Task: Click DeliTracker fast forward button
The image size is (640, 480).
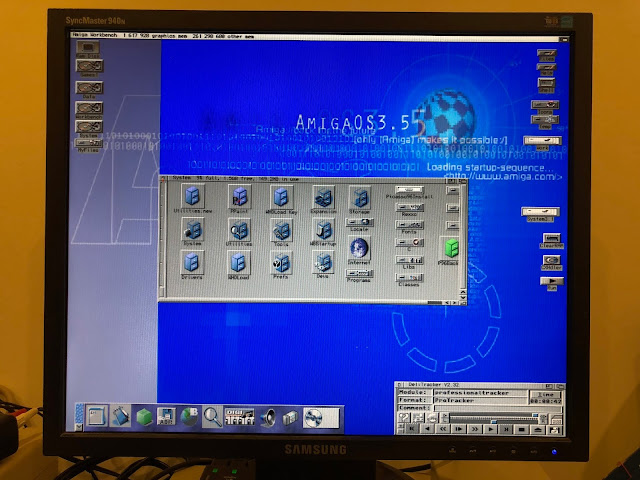Action: coord(474,429)
